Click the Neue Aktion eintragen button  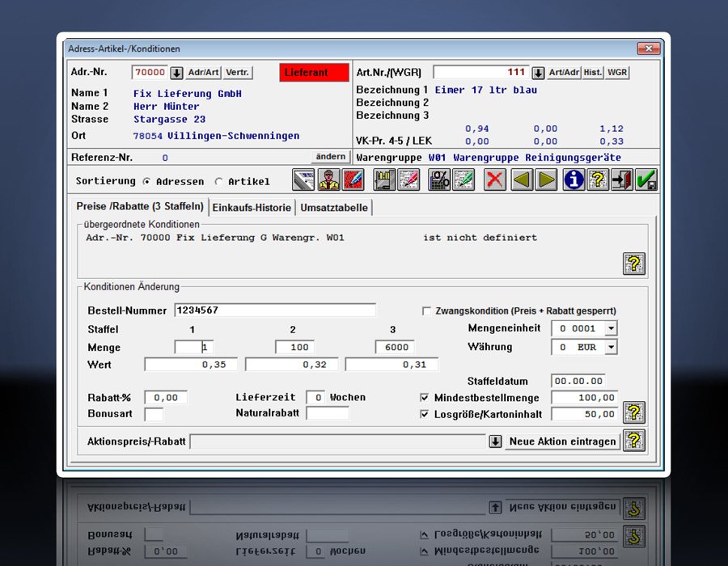(x=563, y=441)
